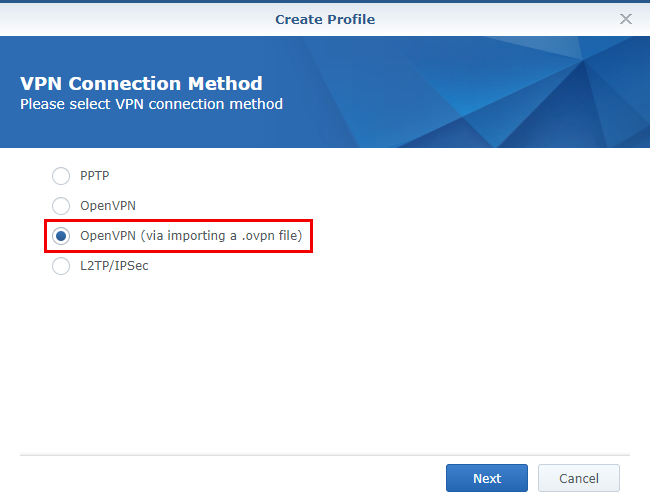Close the Create Profile dialog
Viewport: 650px width, 500px height.
(x=626, y=19)
